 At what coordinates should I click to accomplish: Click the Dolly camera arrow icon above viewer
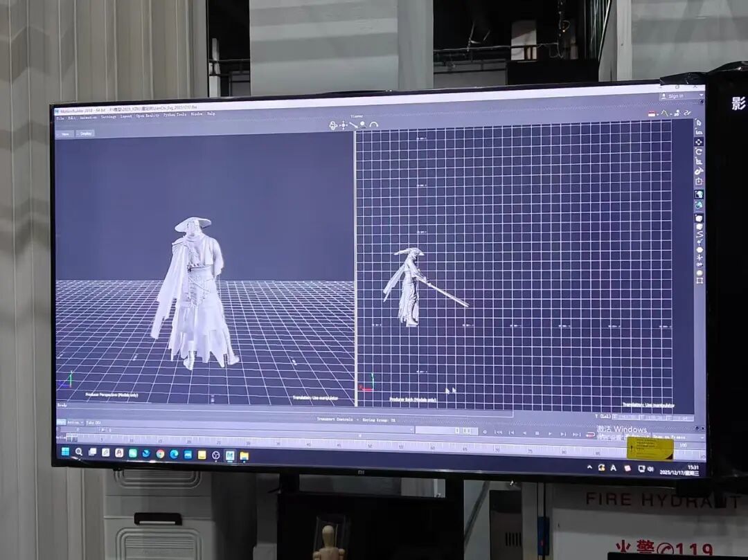353,125
